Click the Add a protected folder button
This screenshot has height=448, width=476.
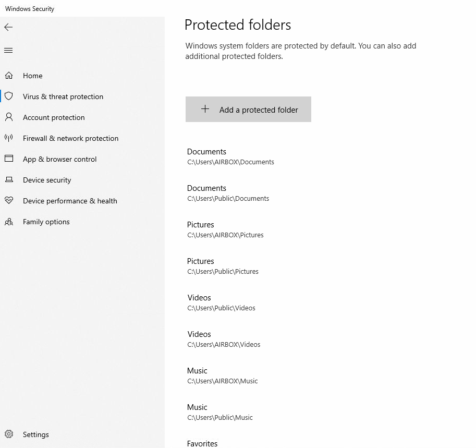[x=248, y=109]
